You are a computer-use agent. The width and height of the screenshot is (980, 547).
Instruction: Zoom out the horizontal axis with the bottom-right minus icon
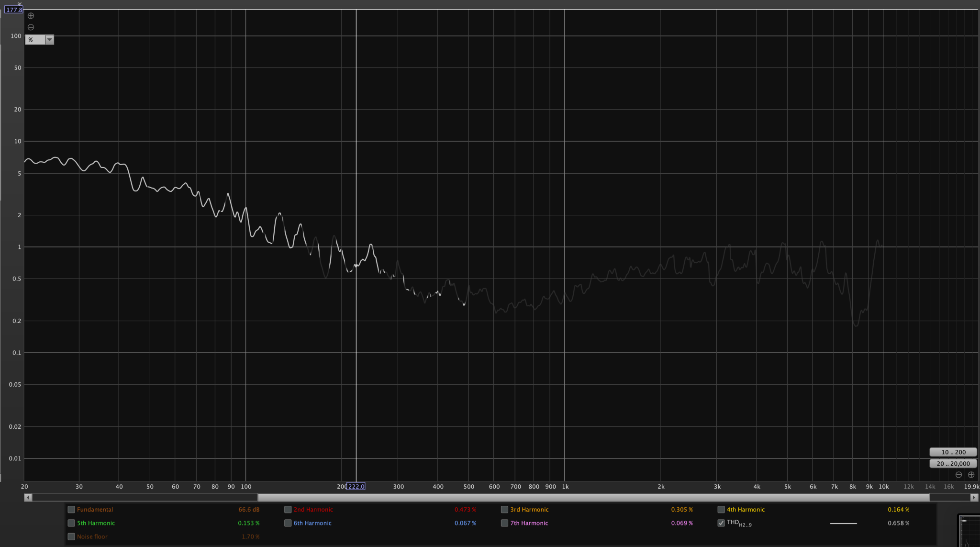(x=958, y=475)
